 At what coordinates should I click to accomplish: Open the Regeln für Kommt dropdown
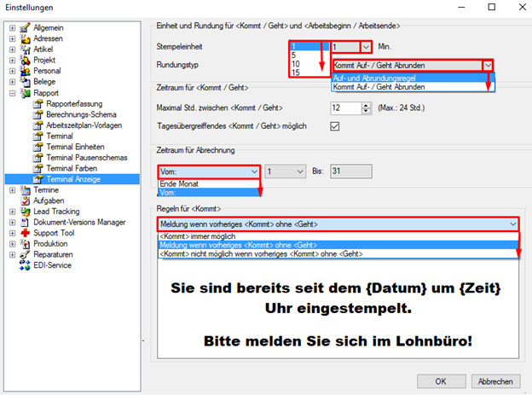pos(338,224)
